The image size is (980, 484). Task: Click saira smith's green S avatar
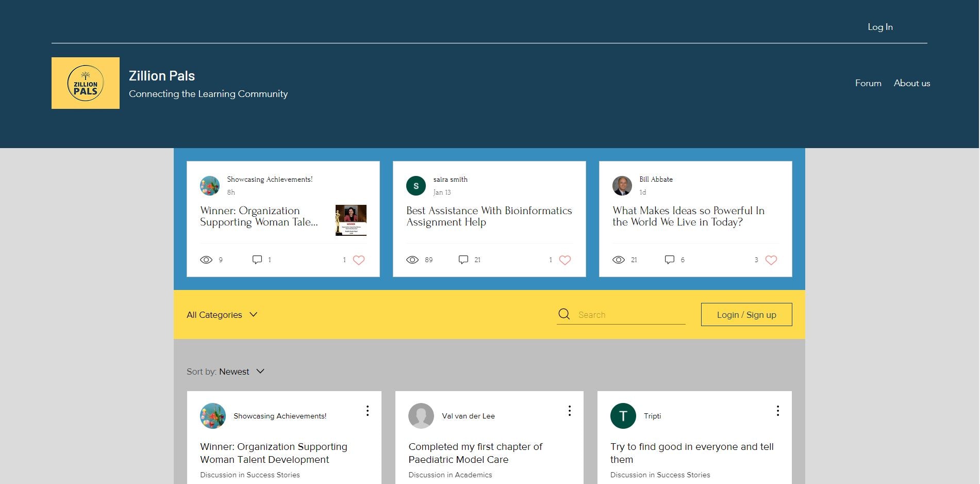pyautogui.click(x=416, y=186)
